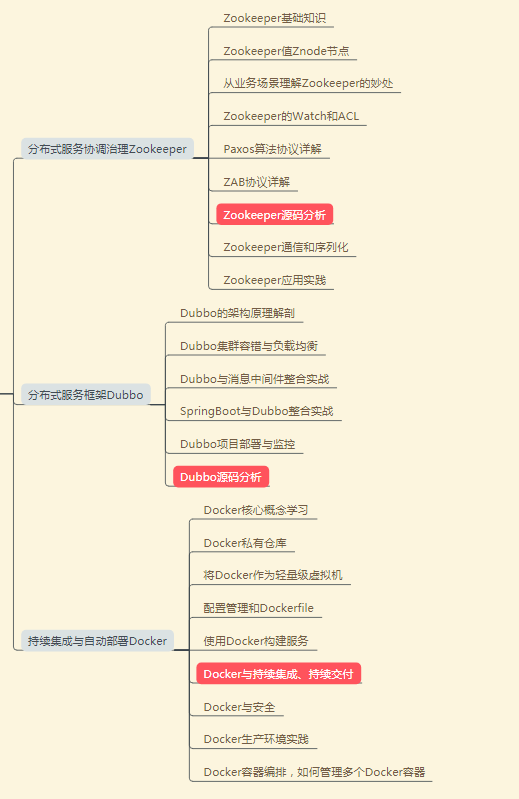Image resolution: width=519 pixels, height=799 pixels.
Task: Select Zookeeper应用实践 topic
Action: pos(275,280)
